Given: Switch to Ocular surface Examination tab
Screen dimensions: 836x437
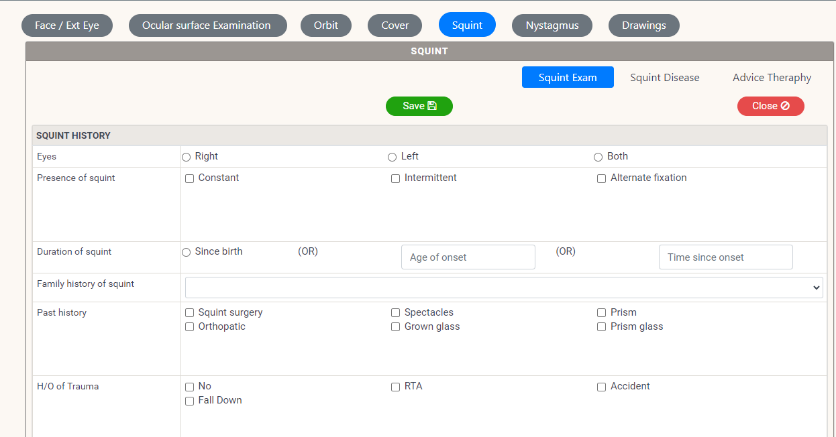Looking at the screenshot, I should click(x=206, y=25).
